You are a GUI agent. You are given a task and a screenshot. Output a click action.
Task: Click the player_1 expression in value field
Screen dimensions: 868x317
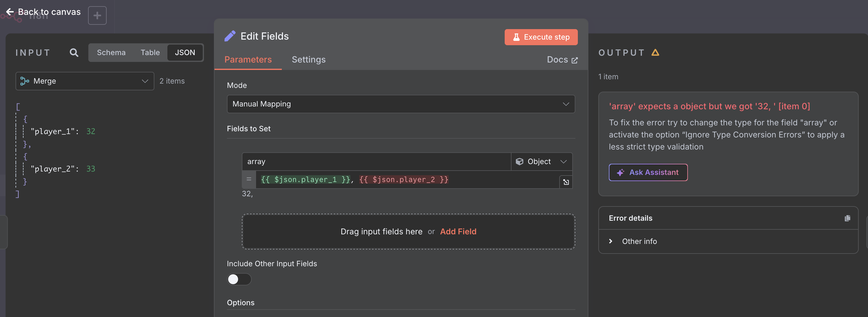[305, 179]
